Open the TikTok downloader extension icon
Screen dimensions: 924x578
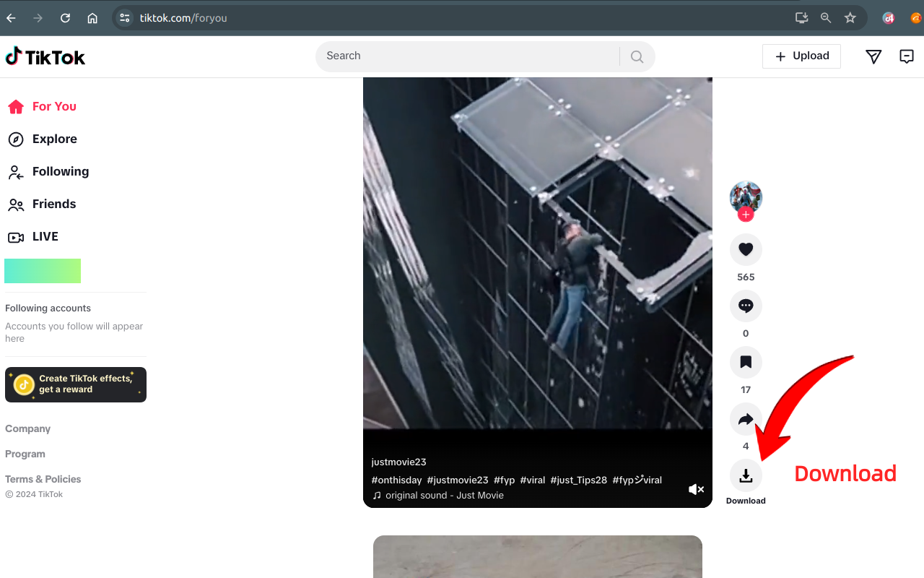(x=889, y=18)
